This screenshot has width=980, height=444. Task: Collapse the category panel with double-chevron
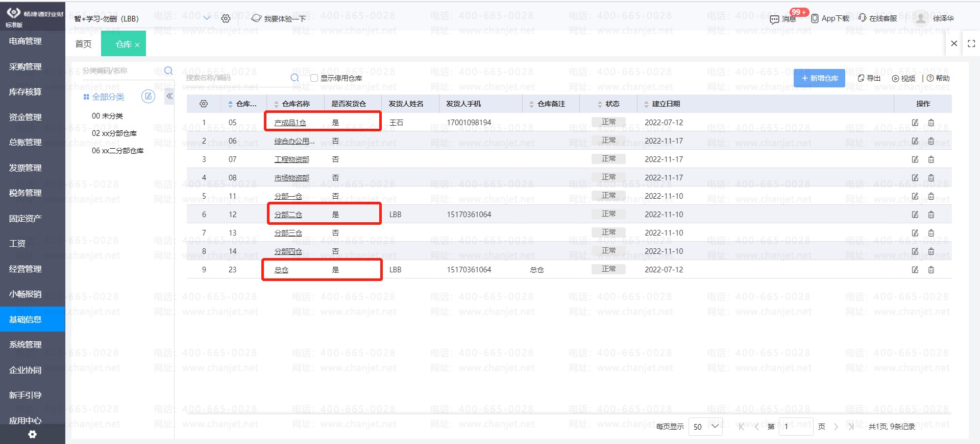169,96
